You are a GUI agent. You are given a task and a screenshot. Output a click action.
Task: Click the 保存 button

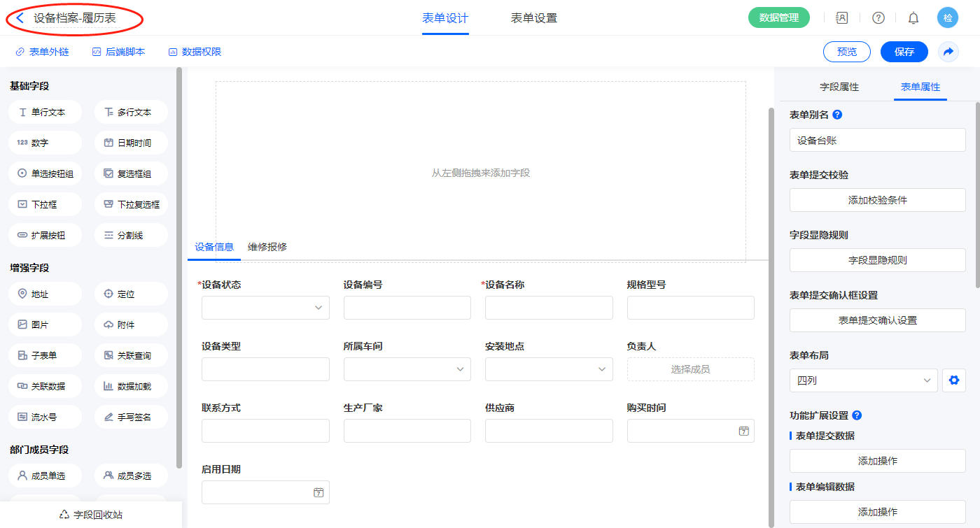904,52
